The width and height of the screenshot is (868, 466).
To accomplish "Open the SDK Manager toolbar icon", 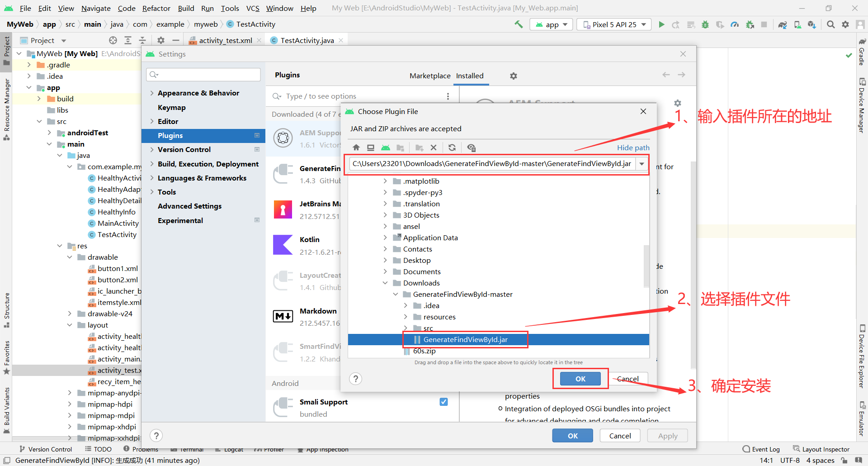I will [812, 24].
